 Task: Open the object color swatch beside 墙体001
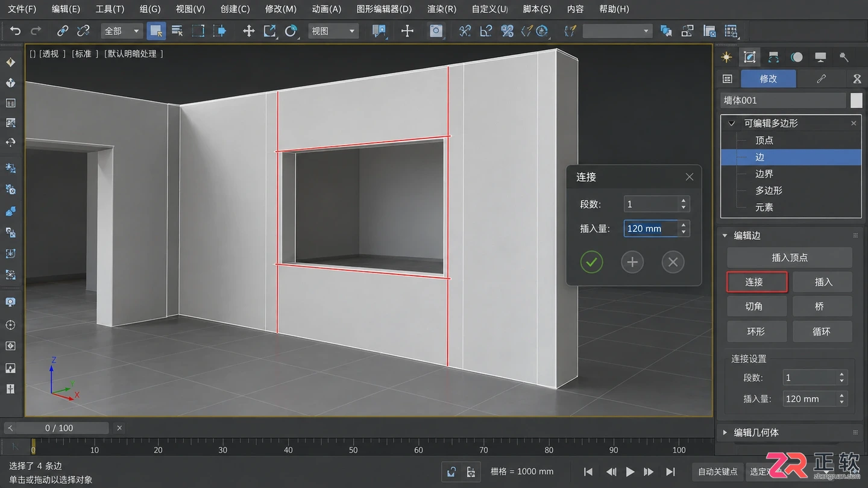click(857, 101)
